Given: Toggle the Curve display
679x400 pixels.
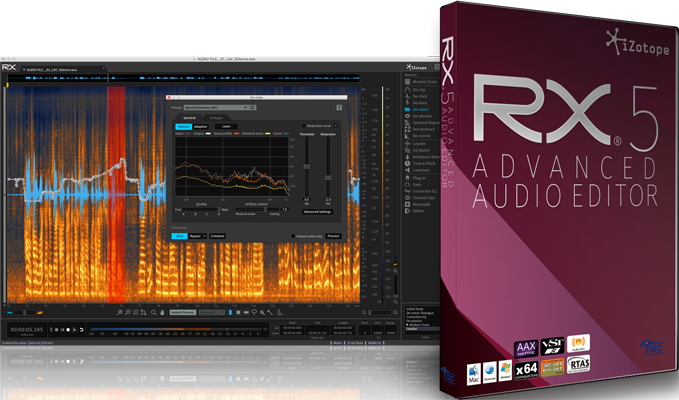Looking at the screenshot, I should tap(286, 134).
